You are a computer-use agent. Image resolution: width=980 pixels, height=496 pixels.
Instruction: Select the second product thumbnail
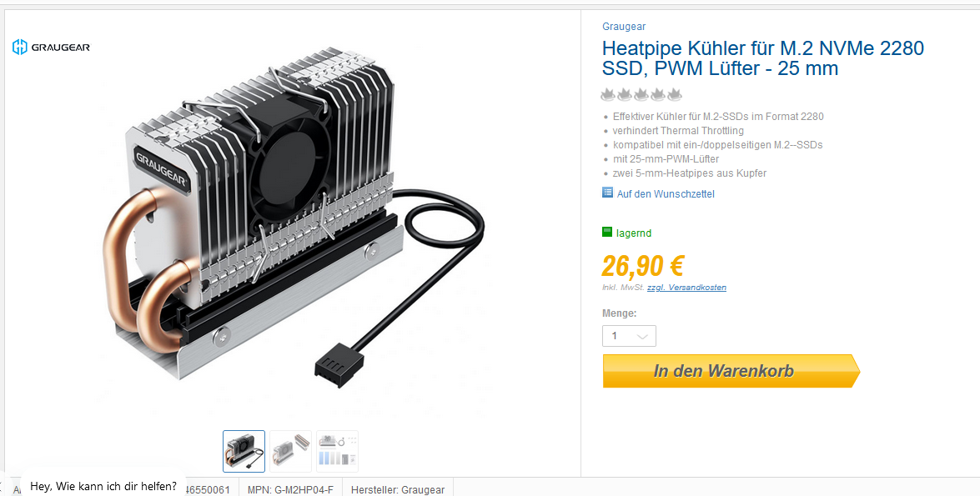290,451
